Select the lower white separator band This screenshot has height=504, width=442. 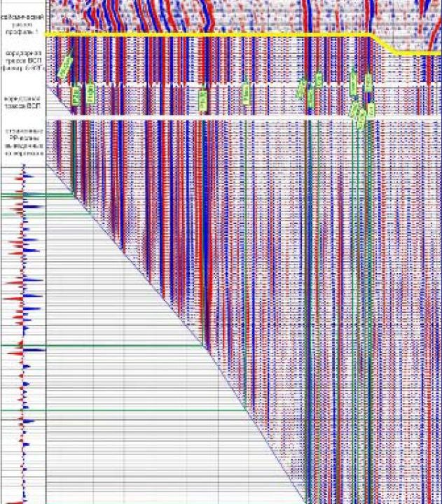tap(210, 118)
